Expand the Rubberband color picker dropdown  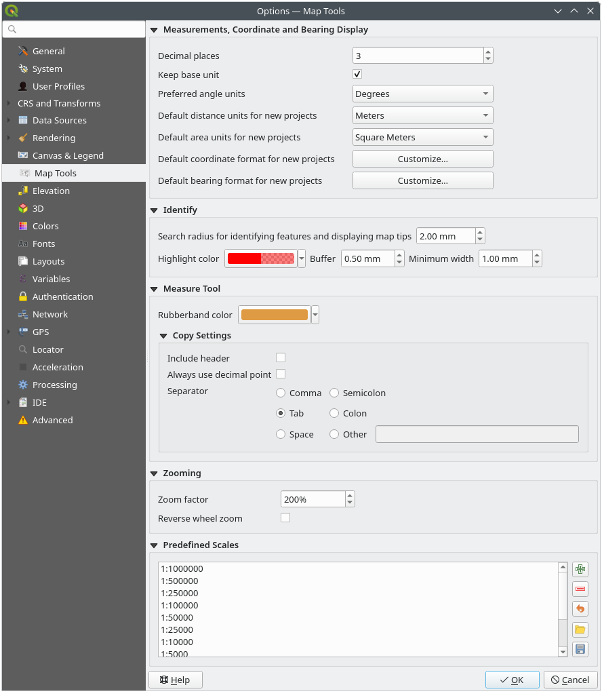click(314, 314)
